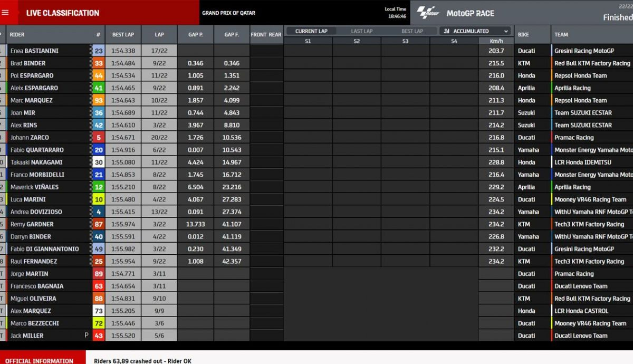Sort by LAP column header
The height and width of the screenshot is (364, 633).
(159, 35)
